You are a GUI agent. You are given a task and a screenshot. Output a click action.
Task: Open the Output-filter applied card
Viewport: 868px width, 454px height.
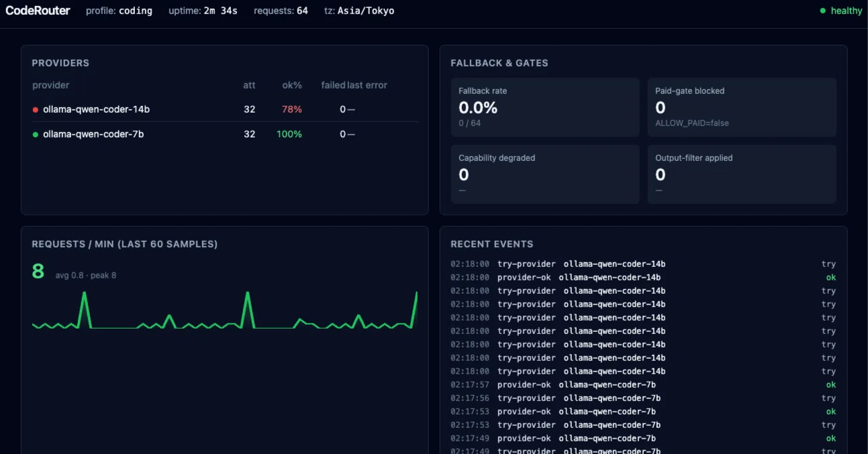click(x=742, y=174)
